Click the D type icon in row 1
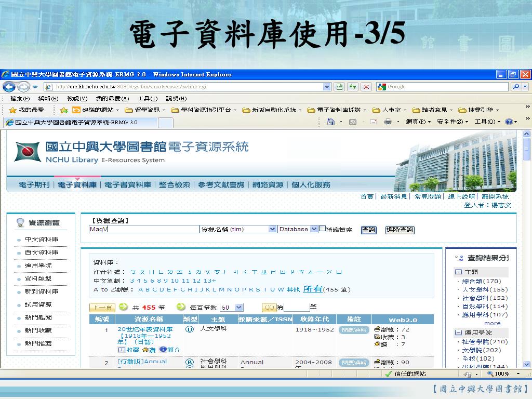 (189, 329)
